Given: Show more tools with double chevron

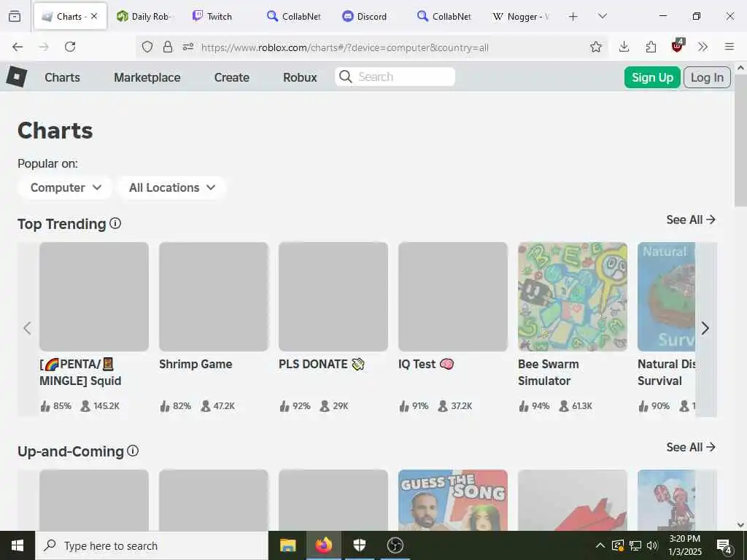Looking at the screenshot, I should click(703, 47).
